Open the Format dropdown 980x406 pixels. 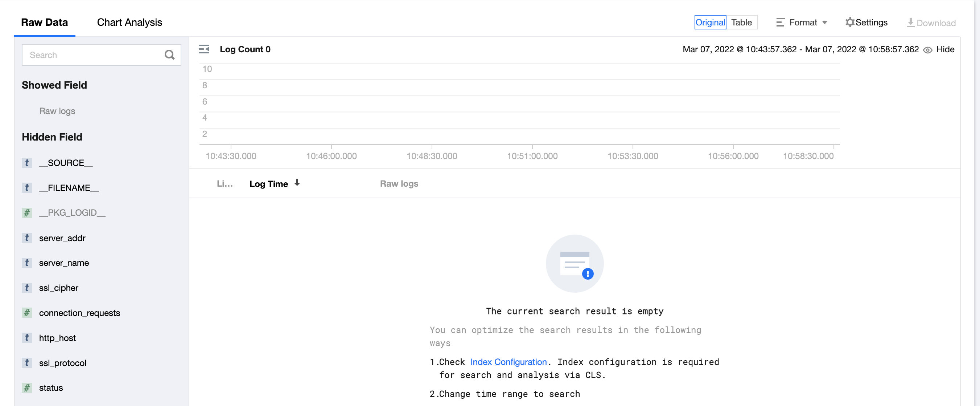coord(802,23)
